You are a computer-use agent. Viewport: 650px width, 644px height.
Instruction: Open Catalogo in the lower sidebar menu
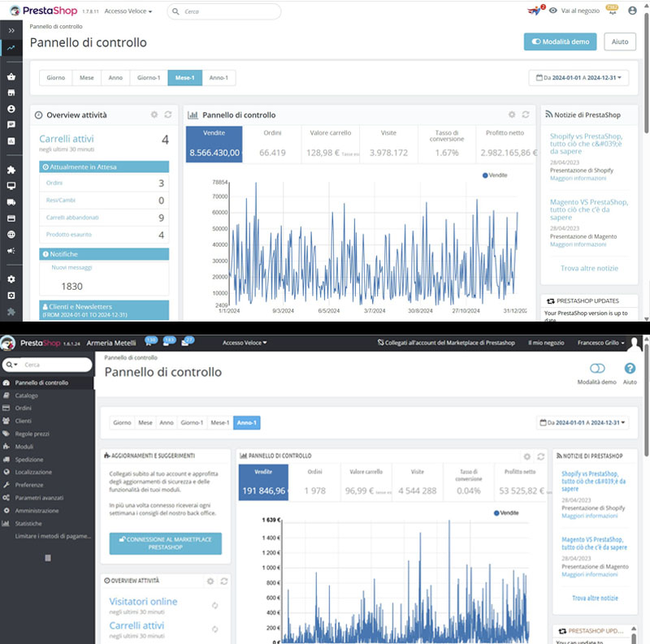[26, 395]
